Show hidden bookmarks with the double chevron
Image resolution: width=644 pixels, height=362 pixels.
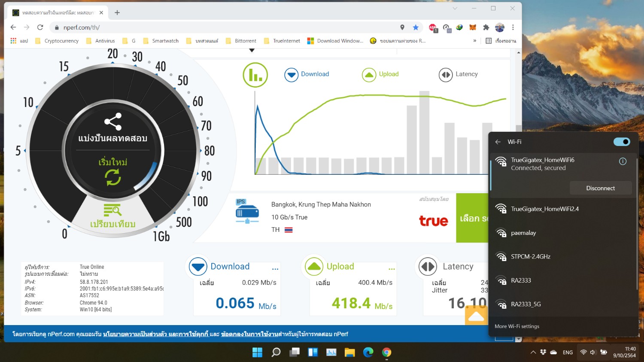coord(474,41)
